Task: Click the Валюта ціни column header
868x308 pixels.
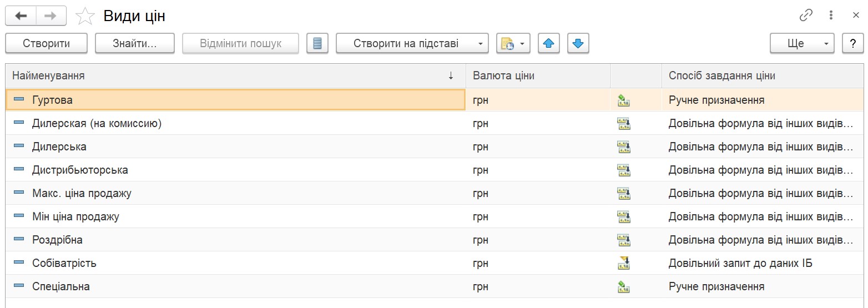Action: coord(538,76)
